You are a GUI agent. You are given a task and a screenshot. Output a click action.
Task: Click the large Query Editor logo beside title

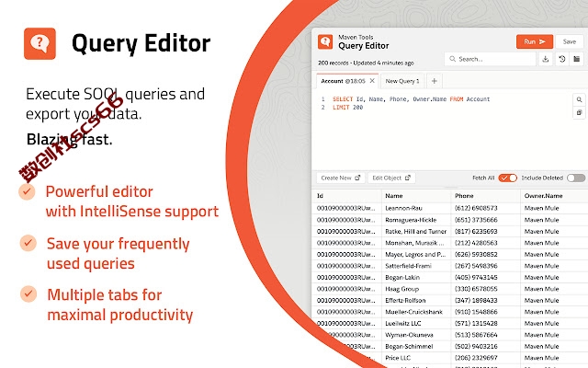40,43
